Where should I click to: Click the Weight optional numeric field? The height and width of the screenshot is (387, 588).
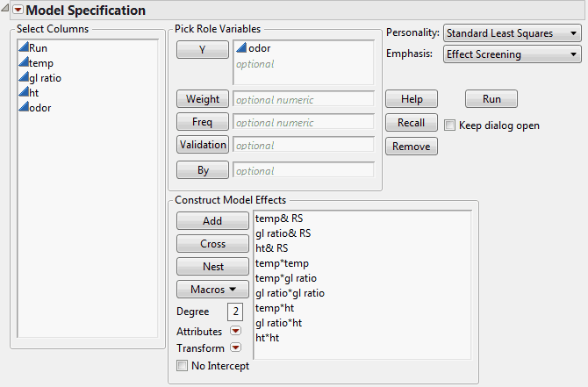303,100
